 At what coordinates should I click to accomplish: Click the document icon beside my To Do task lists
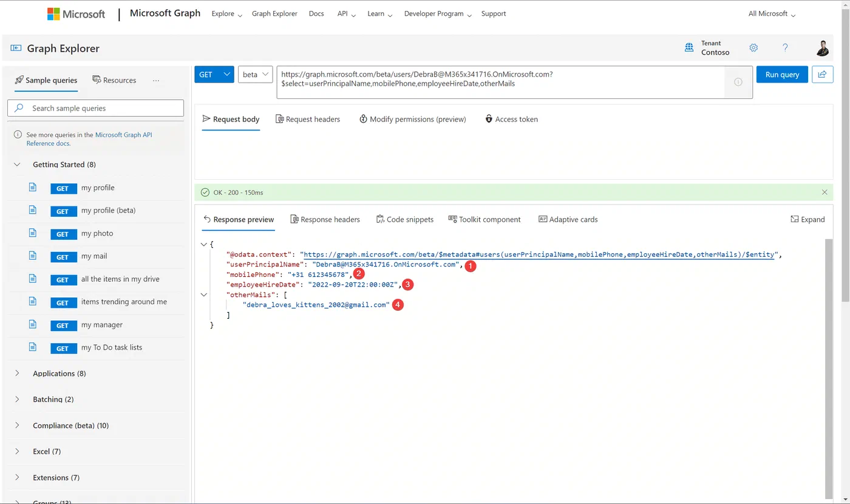coord(33,347)
